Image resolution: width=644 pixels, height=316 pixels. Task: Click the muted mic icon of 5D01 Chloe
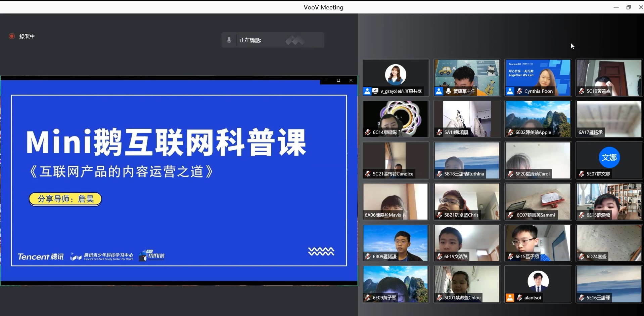tap(439, 298)
